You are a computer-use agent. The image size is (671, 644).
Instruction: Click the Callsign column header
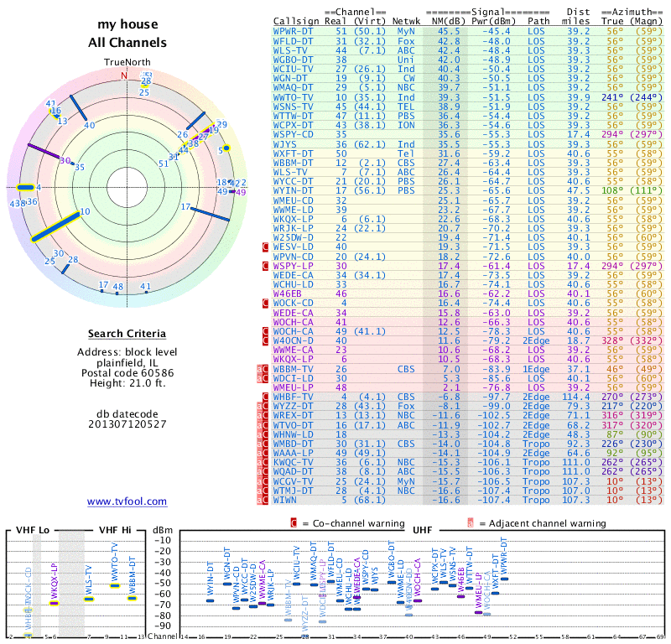coord(297,20)
